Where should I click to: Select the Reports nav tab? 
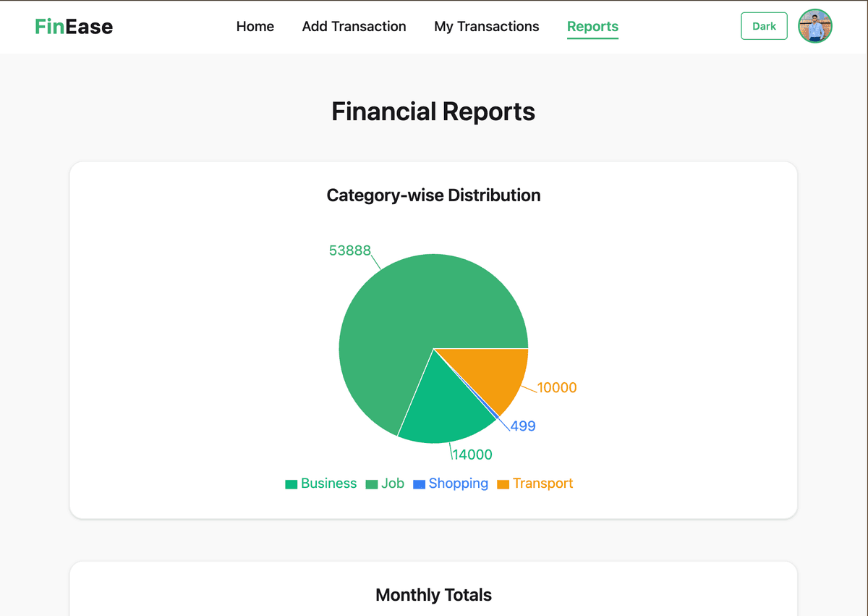pos(592,27)
